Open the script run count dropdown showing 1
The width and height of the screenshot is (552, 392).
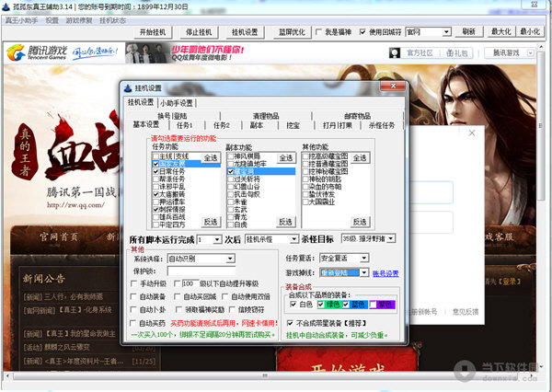(210, 240)
